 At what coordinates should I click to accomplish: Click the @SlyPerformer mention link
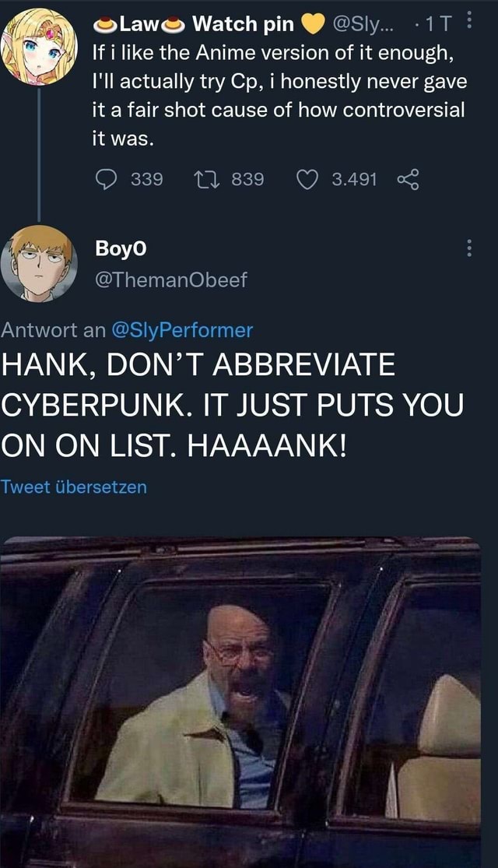click(183, 330)
